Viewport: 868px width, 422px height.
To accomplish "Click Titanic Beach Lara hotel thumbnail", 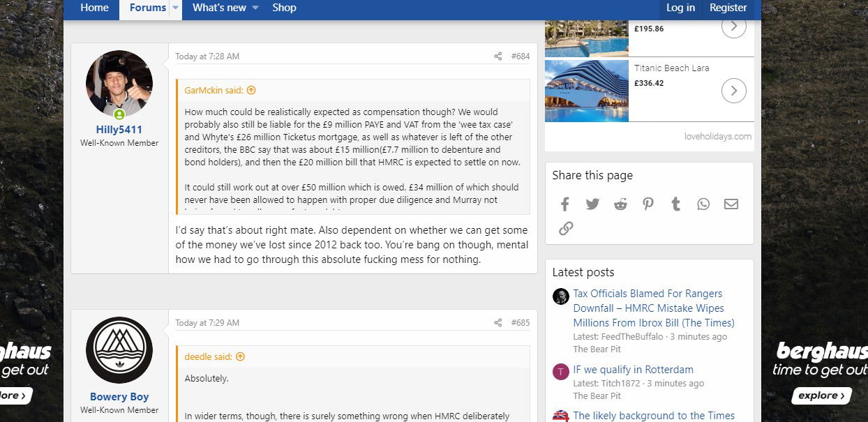I will coord(587,91).
